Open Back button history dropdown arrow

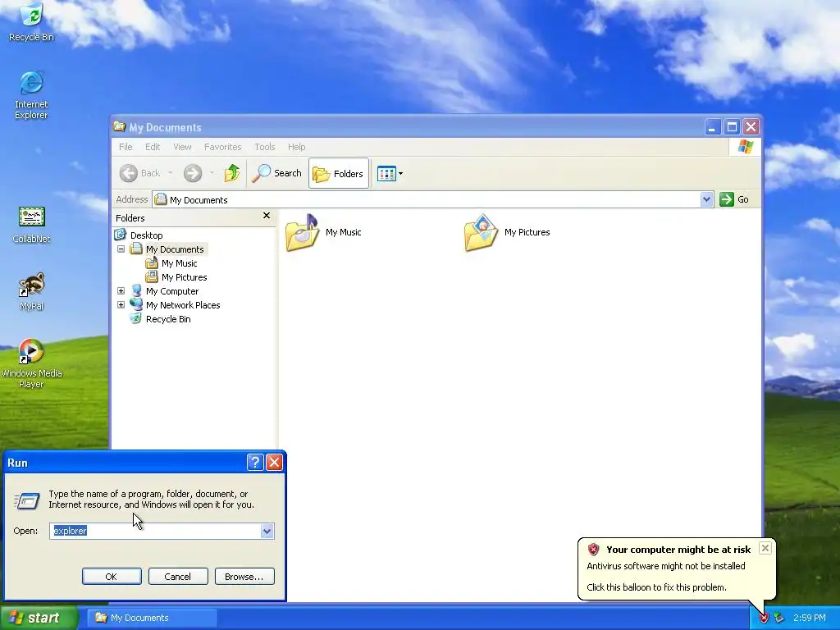click(171, 173)
